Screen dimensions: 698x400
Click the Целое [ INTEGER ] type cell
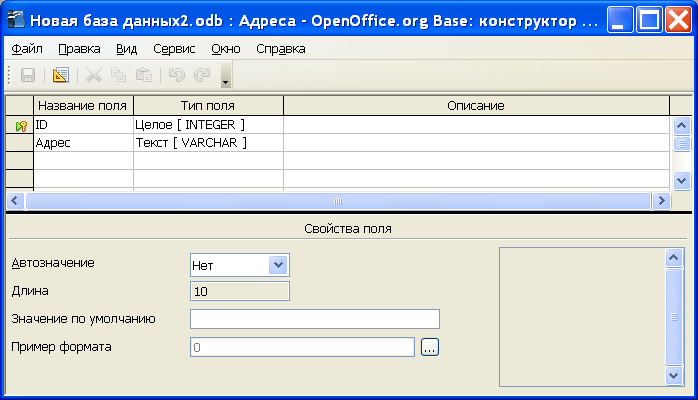point(208,125)
